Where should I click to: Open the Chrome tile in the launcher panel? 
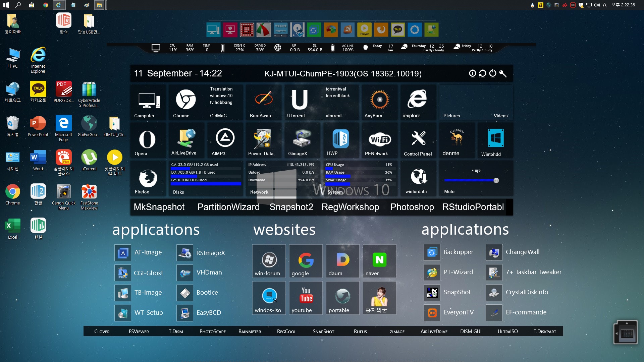(185, 102)
